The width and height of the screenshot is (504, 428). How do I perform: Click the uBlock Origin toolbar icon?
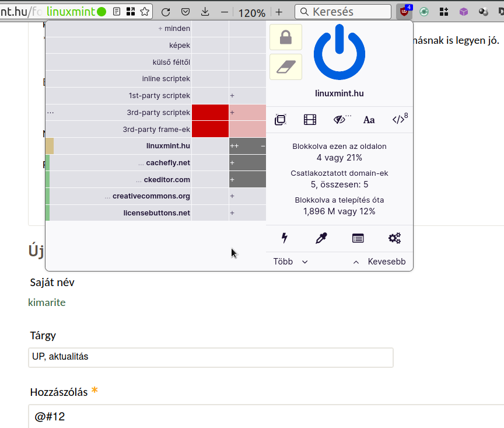coord(404,12)
